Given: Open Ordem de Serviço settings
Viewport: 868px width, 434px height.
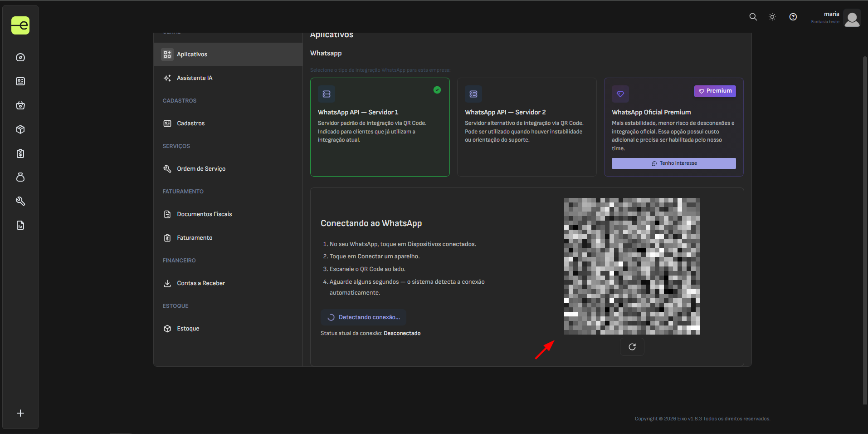Looking at the screenshot, I should pyautogui.click(x=228, y=169).
